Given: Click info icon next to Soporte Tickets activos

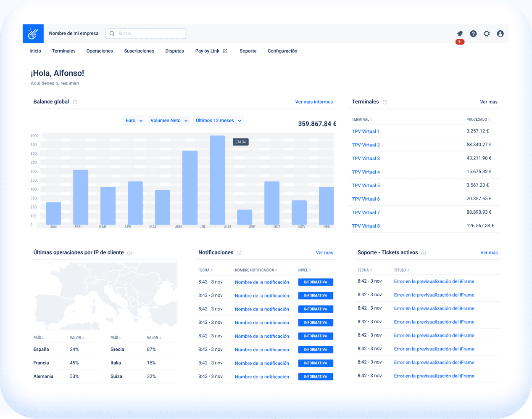Looking at the screenshot, I should pos(424,253).
